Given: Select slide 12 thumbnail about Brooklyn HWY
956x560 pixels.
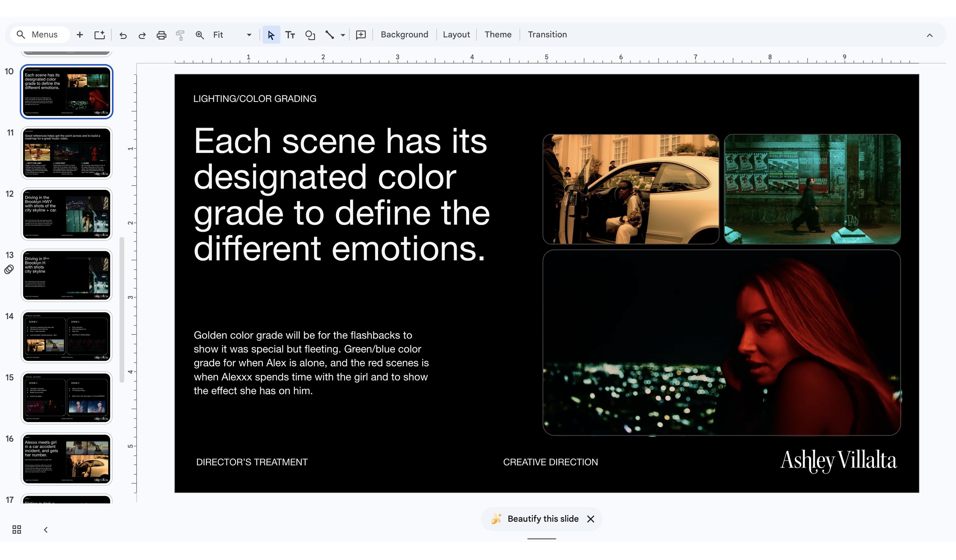Looking at the screenshot, I should coord(66,214).
